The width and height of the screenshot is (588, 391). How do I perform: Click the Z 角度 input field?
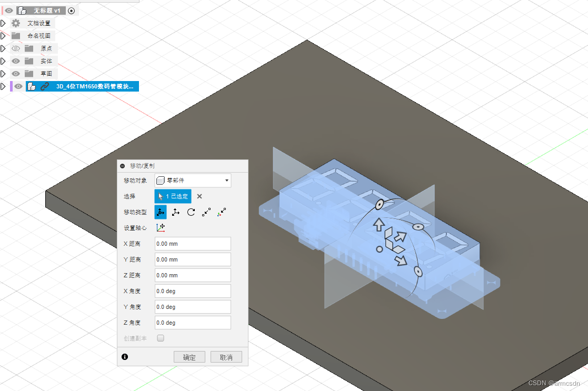tap(193, 323)
